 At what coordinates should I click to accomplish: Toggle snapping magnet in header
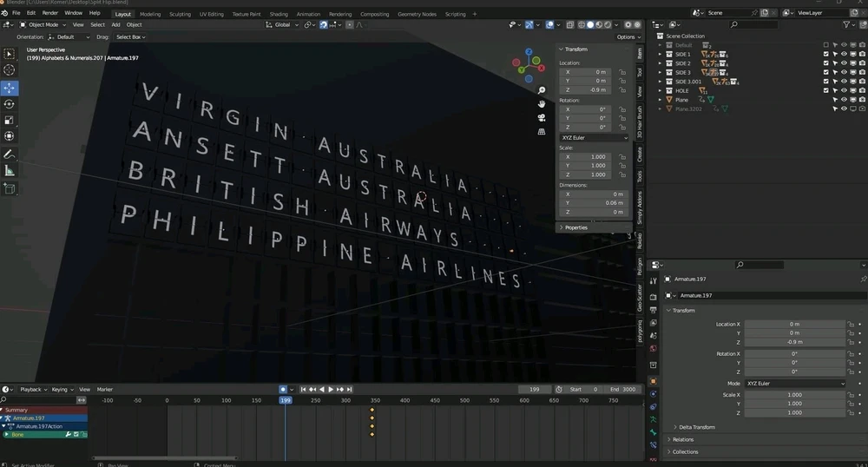323,25
